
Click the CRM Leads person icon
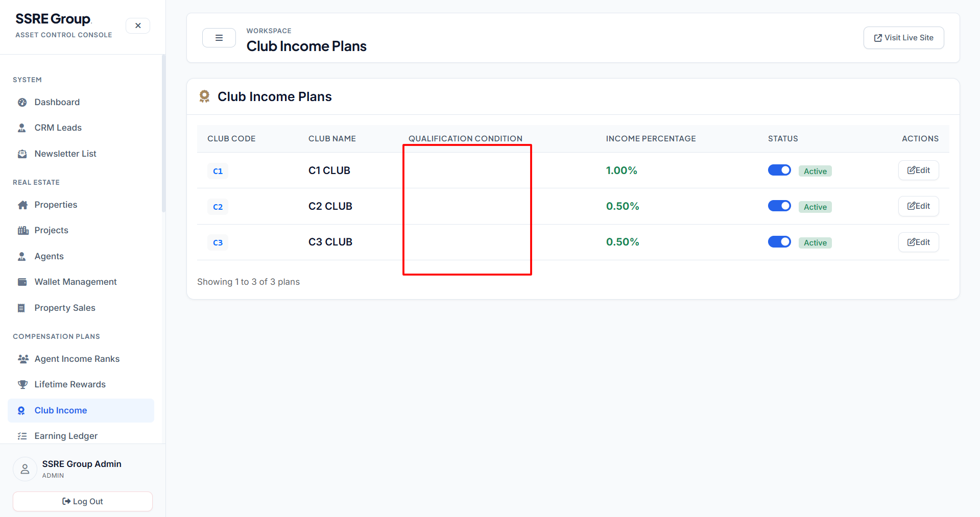click(x=22, y=128)
